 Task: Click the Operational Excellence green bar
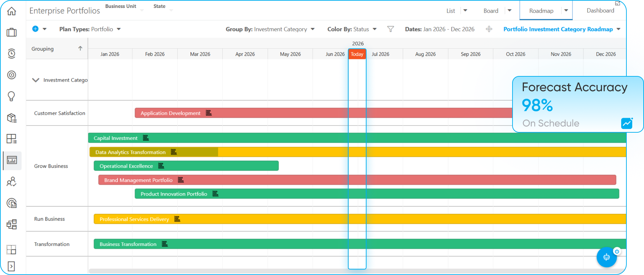(x=186, y=166)
